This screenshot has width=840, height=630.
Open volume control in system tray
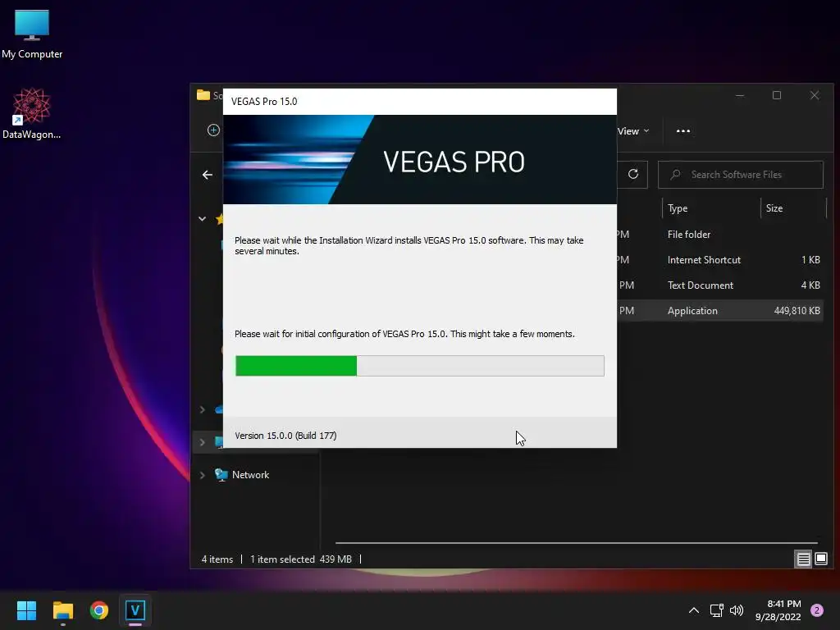click(x=737, y=610)
